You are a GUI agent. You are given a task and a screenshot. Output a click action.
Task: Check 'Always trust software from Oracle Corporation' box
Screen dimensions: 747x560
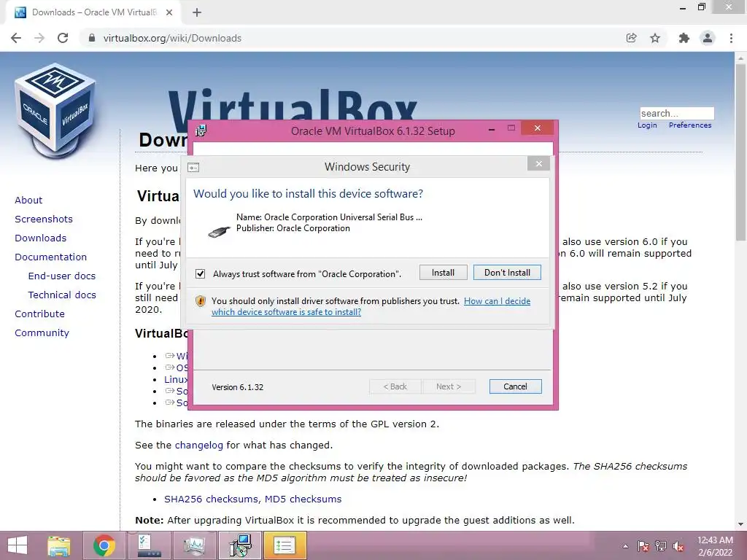coord(200,273)
